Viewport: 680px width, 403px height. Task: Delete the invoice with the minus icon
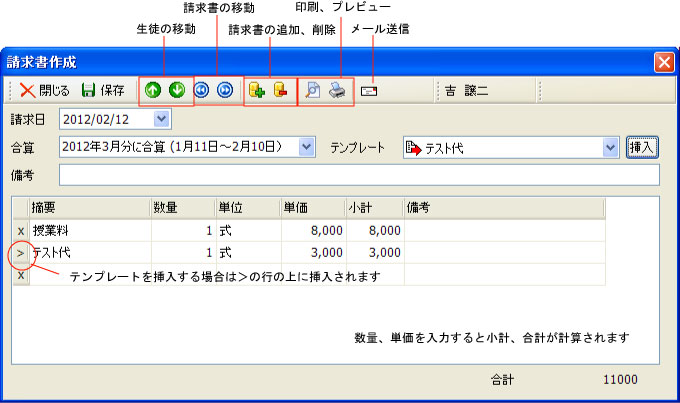click(281, 90)
